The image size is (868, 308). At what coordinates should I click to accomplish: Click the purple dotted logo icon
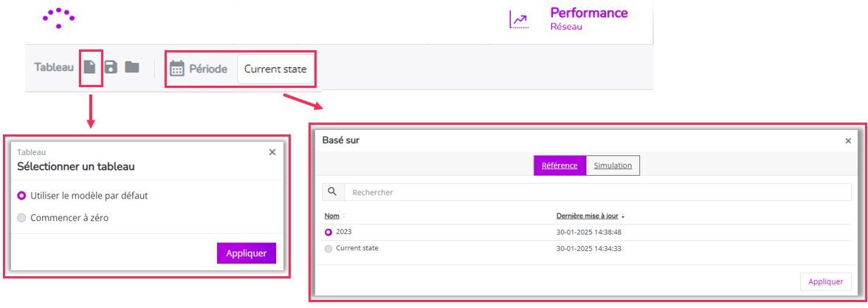(x=59, y=18)
